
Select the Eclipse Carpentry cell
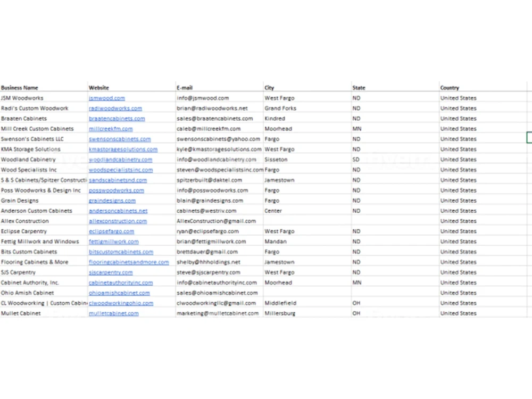[x=44, y=231]
